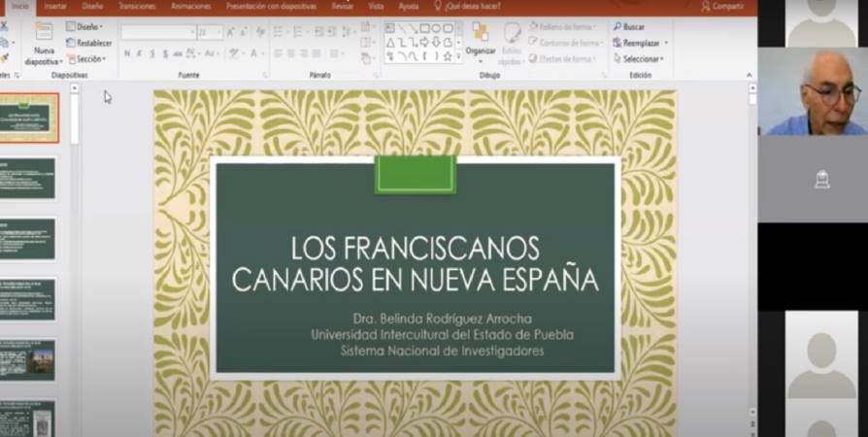Apply a numbered list
The width and height of the screenshot is (868, 437).
click(x=298, y=32)
